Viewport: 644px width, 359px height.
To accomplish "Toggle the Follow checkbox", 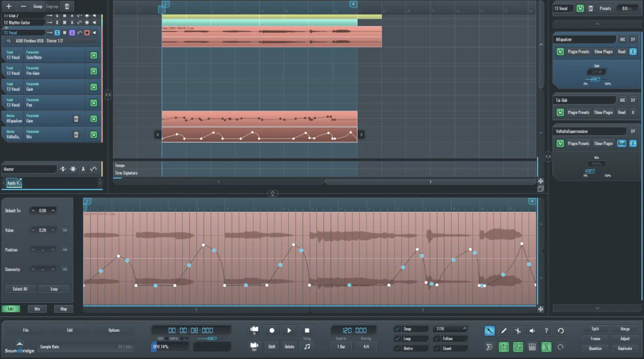I will (437, 339).
